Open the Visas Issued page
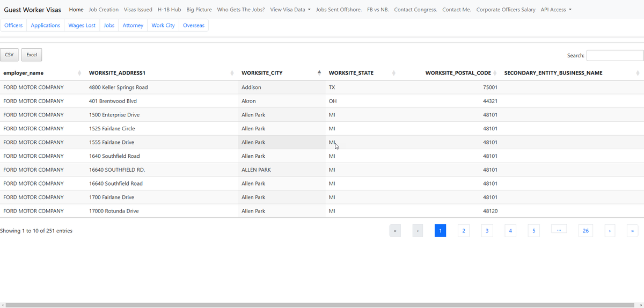 click(138, 10)
